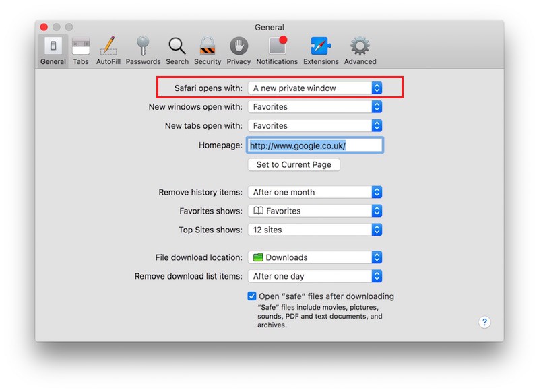Screen dimensions: 539x392
Task: Expand the Remove history items dropdown
Action: (x=315, y=192)
